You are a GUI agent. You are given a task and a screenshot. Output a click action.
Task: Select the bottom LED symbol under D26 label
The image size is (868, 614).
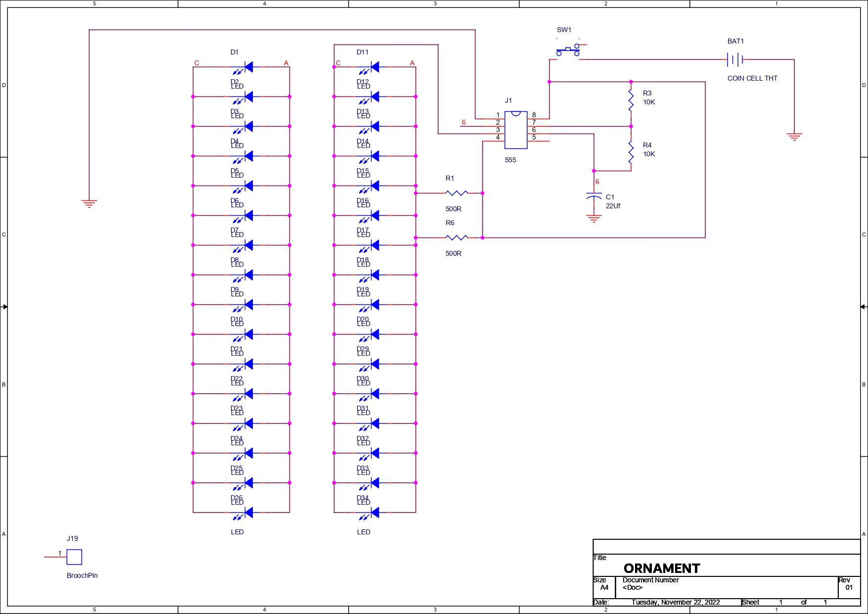tap(242, 514)
